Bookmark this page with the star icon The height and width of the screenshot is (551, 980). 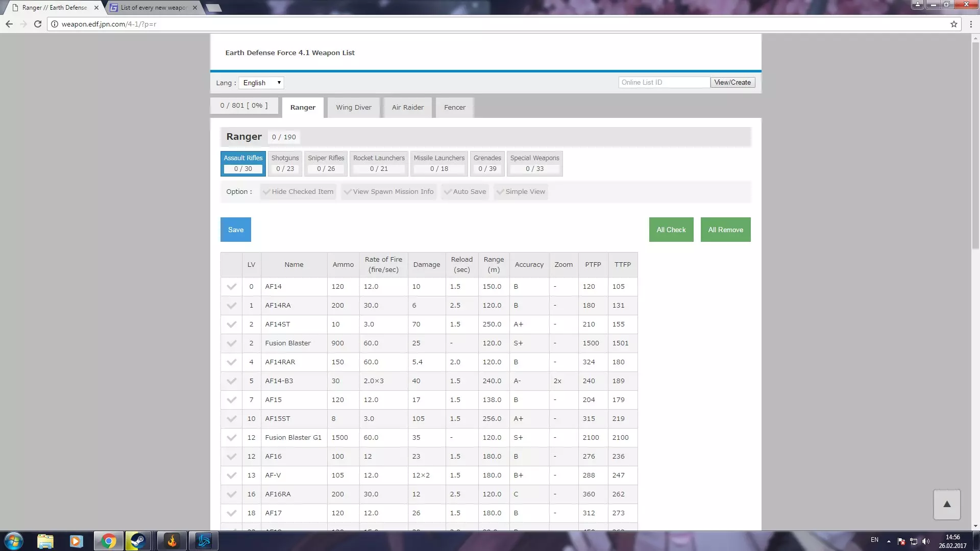point(953,24)
